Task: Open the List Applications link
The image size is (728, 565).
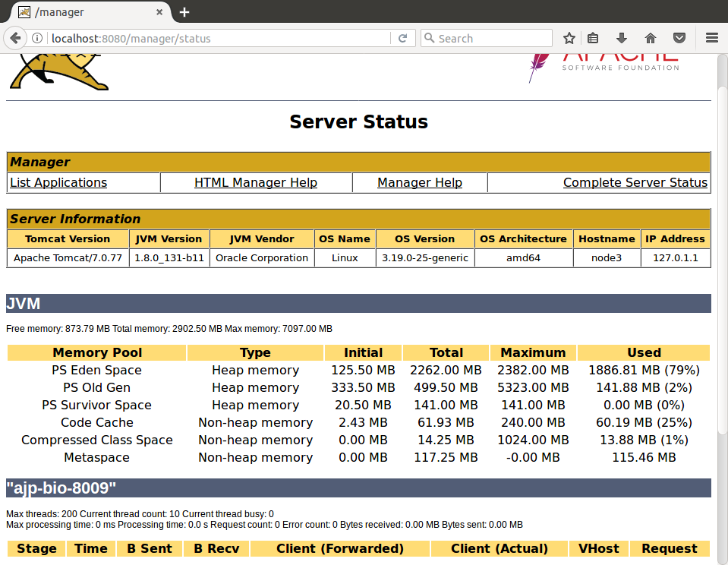Action: tap(58, 182)
